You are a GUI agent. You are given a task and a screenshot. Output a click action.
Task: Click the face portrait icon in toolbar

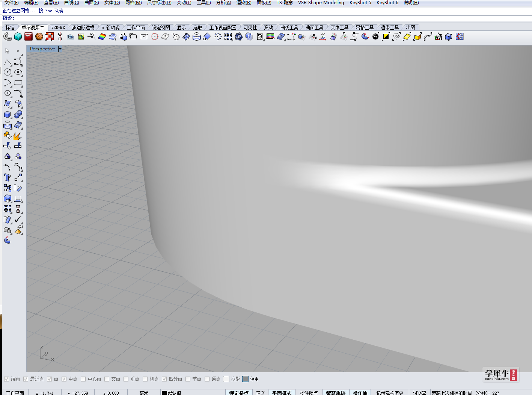click(x=260, y=36)
